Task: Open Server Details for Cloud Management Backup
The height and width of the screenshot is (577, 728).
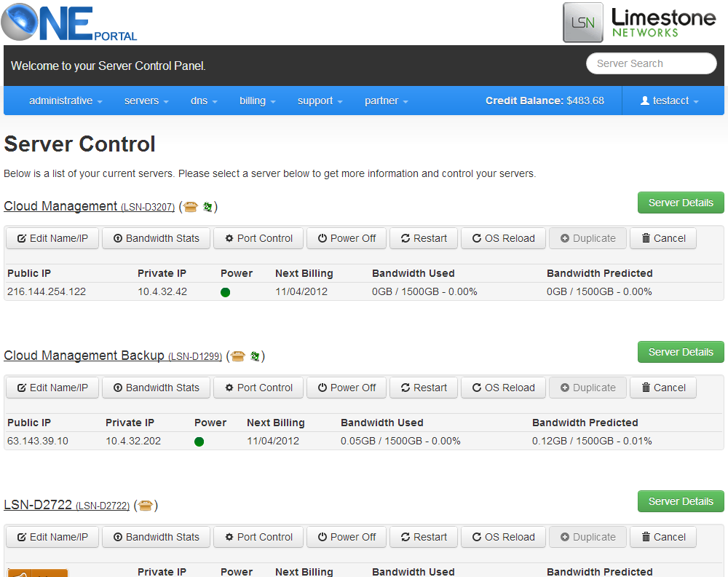Action: pyautogui.click(x=681, y=352)
